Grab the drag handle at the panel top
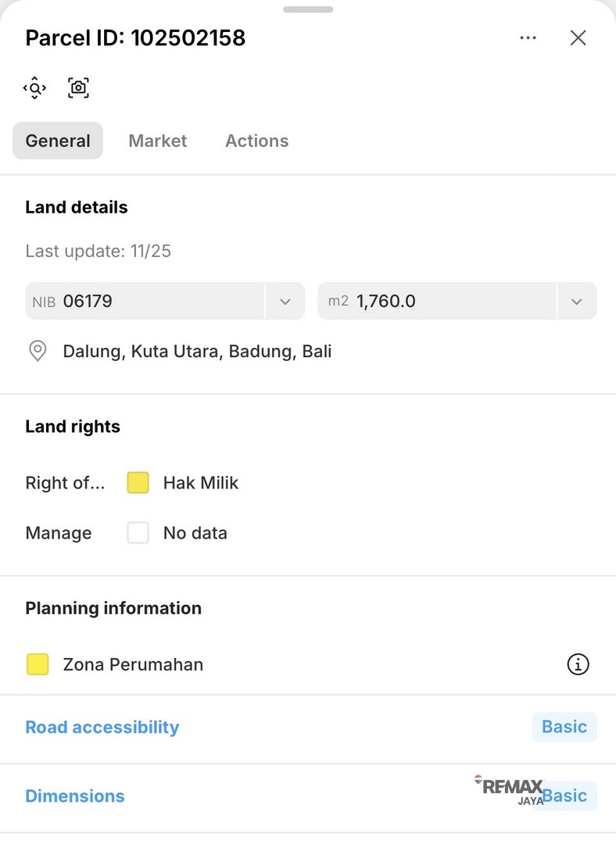This screenshot has height=844, width=616. pyautogui.click(x=308, y=9)
